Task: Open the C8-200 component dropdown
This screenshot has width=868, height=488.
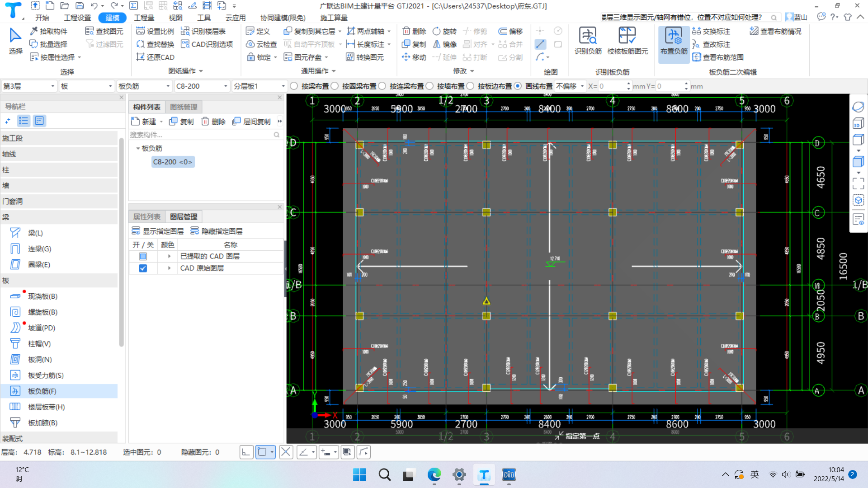Action: [x=225, y=86]
